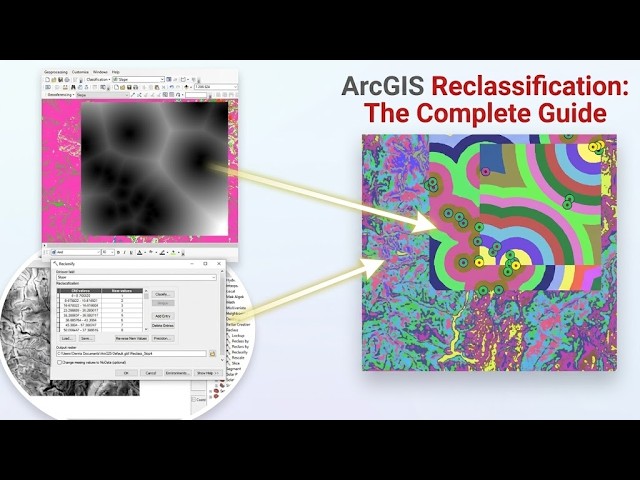The height and width of the screenshot is (480, 640).
Task: Click the Delete X icon in standard toolbar
Action: [x=163, y=87]
